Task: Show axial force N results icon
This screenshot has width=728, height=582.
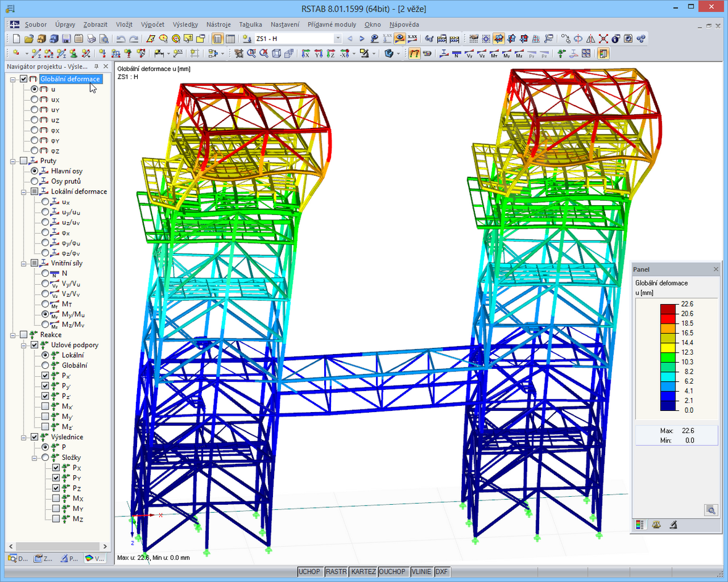Action: pyautogui.click(x=456, y=54)
